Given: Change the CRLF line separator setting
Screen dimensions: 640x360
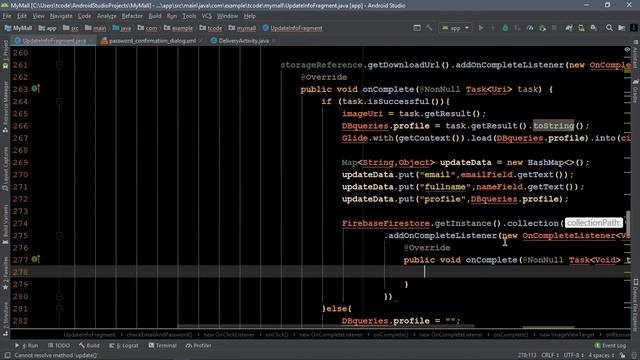Looking at the screenshot, I should pos(550,356).
